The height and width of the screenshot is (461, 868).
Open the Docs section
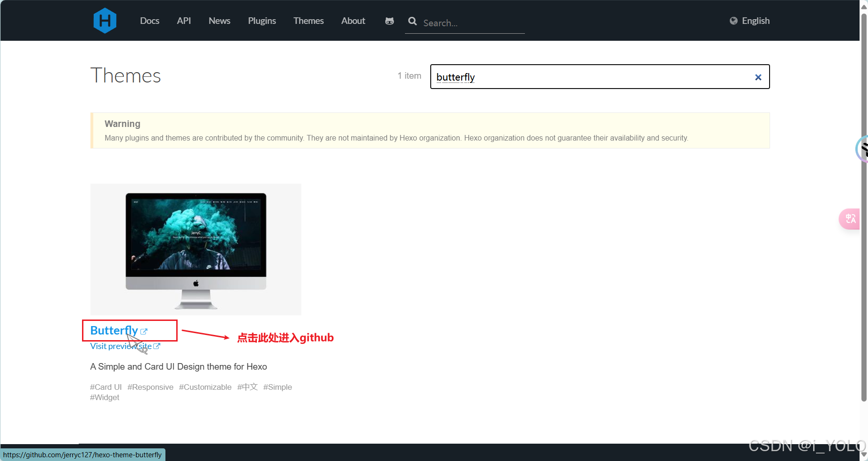click(150, 21)
